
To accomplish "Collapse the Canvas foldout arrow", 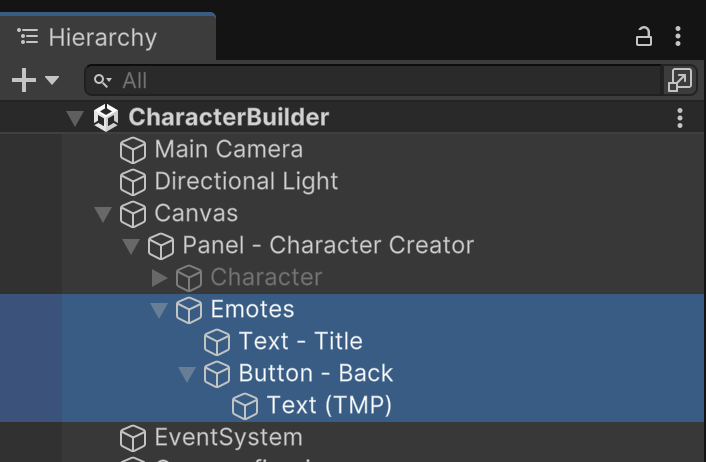I will (x=102, y=214).
